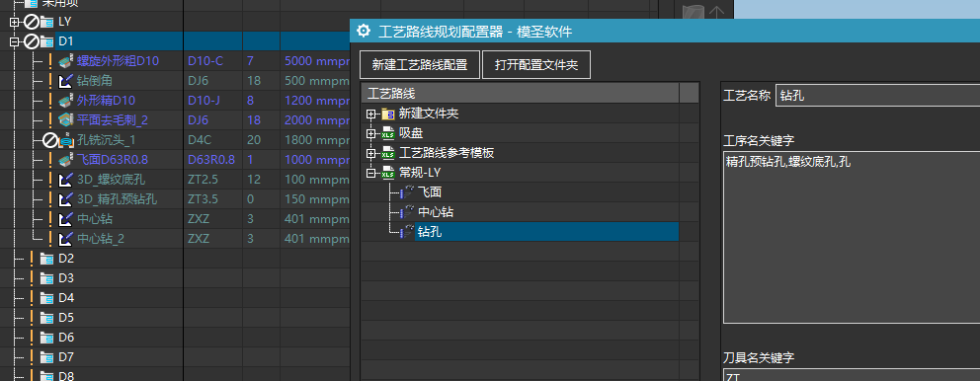Click the 3D_螺纹底孔 drill icon

(x=65, y=180)
